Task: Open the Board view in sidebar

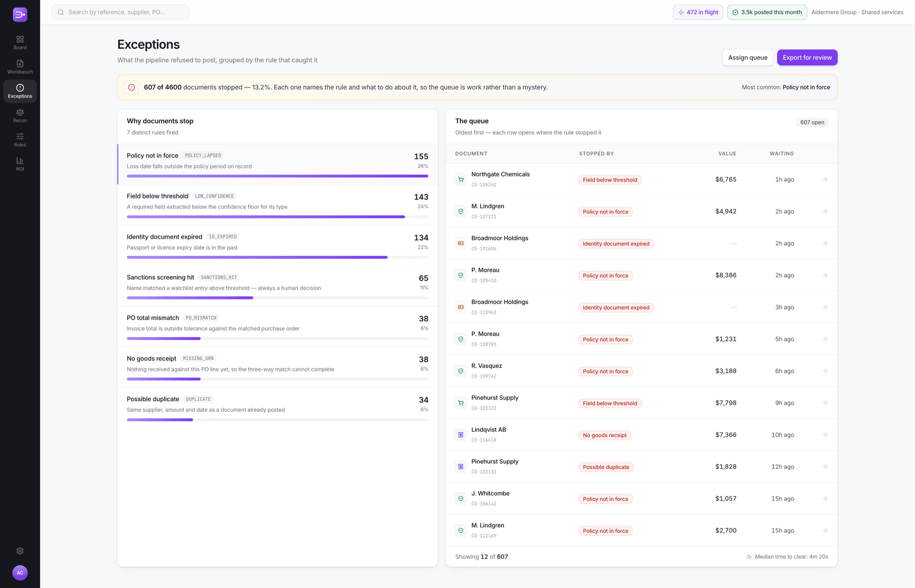Action: pos(20,42)
